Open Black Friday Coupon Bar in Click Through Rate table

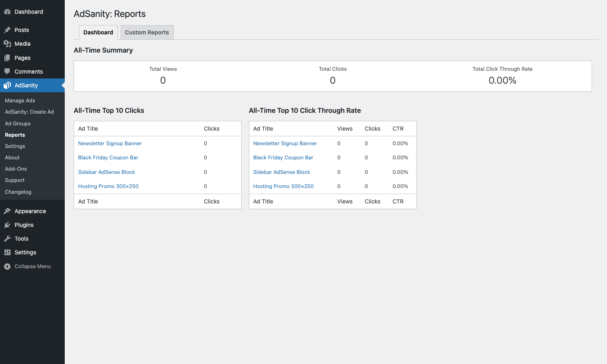click(283, 157)
